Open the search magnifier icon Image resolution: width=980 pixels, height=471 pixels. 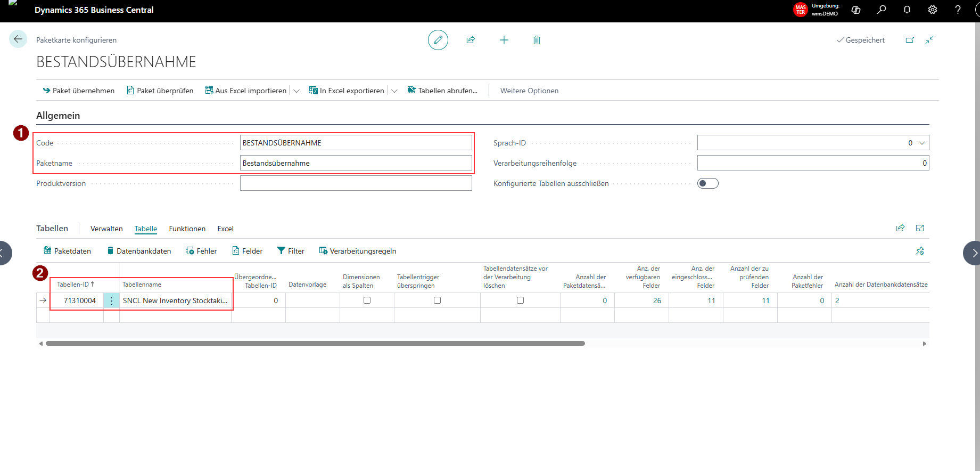(x=882, y=10)
